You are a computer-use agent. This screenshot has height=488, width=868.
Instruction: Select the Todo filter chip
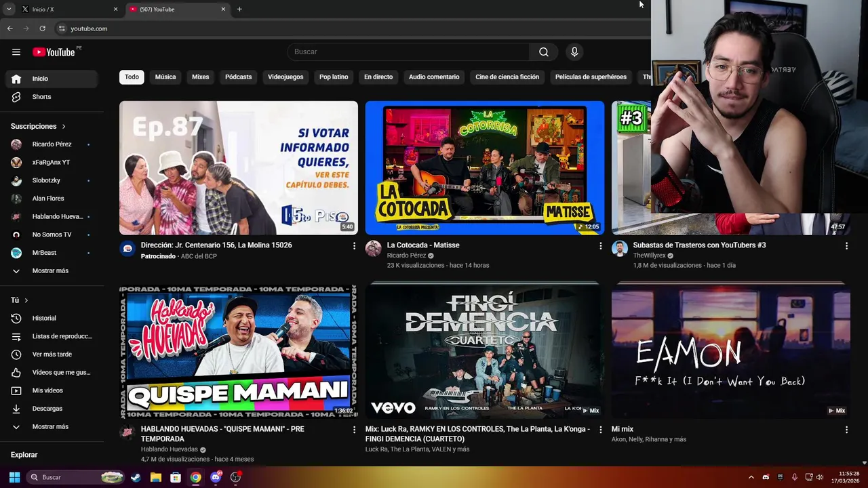pyautogui.click(x=132, y=77)
